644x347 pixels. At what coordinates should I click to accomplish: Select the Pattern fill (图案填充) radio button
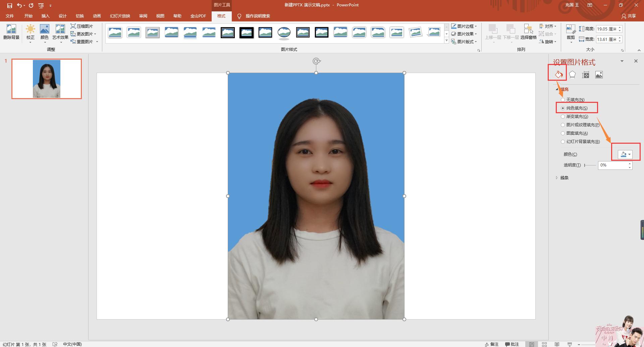coord(563,133)
